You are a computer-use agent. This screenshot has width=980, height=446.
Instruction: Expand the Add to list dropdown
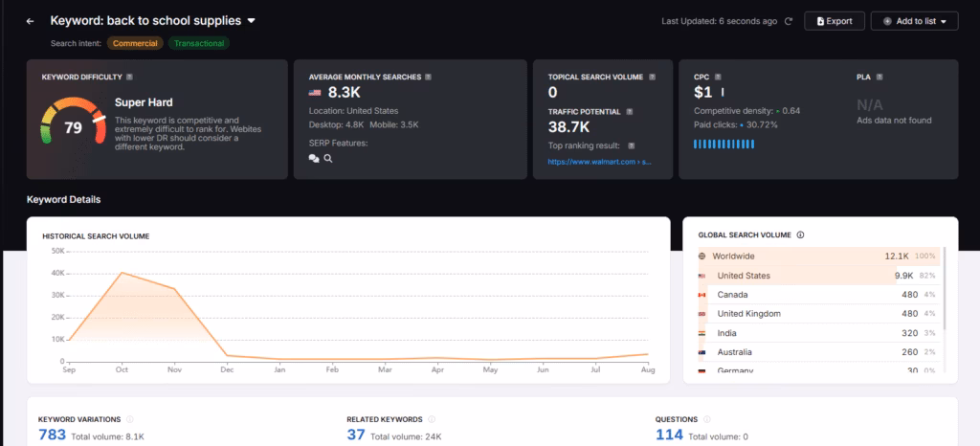point(914,21)
